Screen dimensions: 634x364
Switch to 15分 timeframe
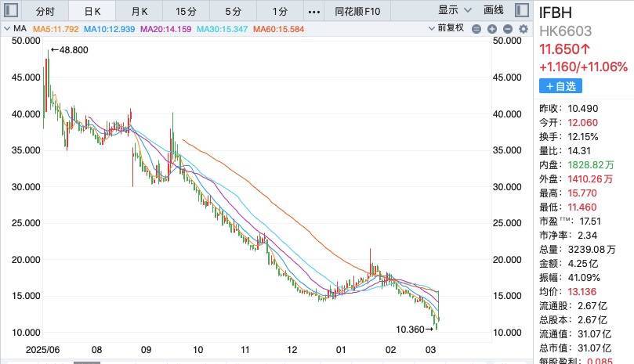pyautogui.click(x=187, y=12)
